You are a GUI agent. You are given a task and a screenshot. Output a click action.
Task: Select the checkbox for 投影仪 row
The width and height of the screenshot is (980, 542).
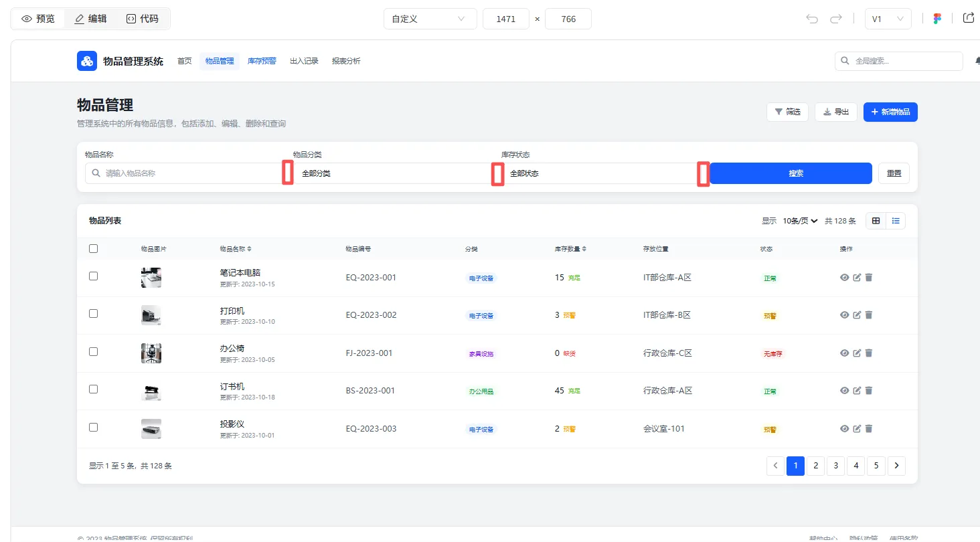[94, 428]
